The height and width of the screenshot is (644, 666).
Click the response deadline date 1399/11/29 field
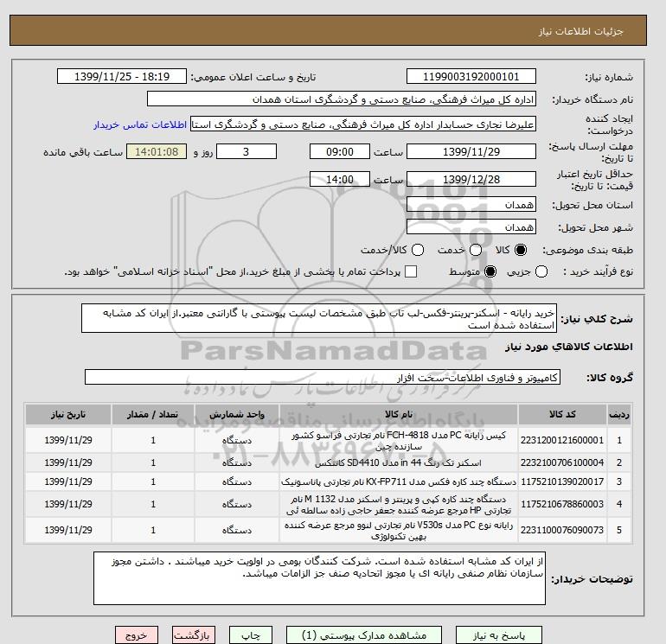pyautogui.click(x=471, y=151)
